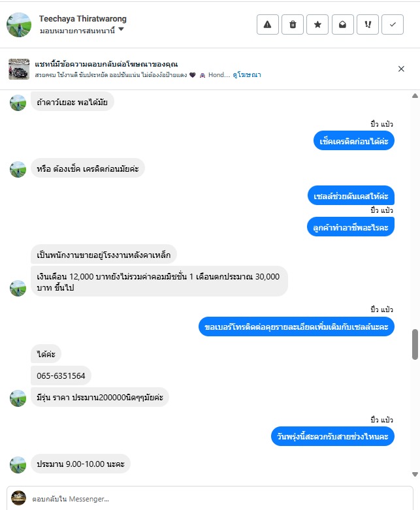
Task: Open the มอบหมายการสนทนานี้ assignment label
Action: 78,31
